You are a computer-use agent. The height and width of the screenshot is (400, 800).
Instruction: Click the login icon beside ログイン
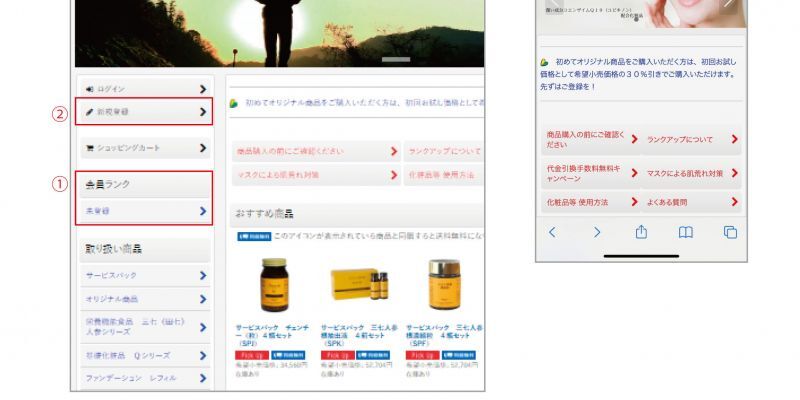click(90, 89)
